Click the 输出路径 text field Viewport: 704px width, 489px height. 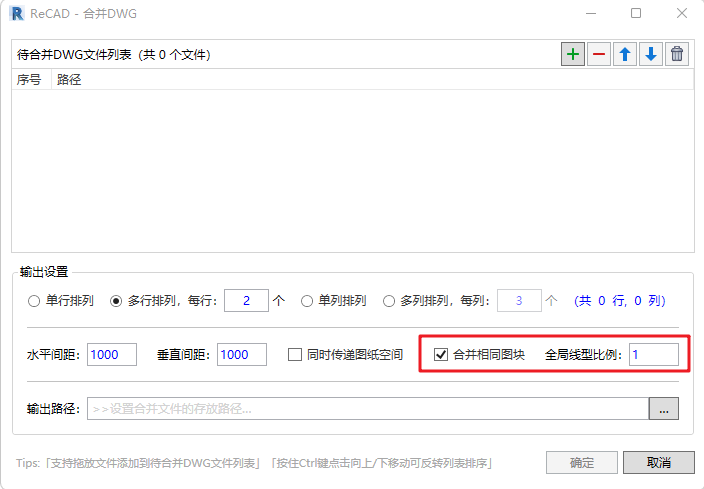[x=368, y=409]
